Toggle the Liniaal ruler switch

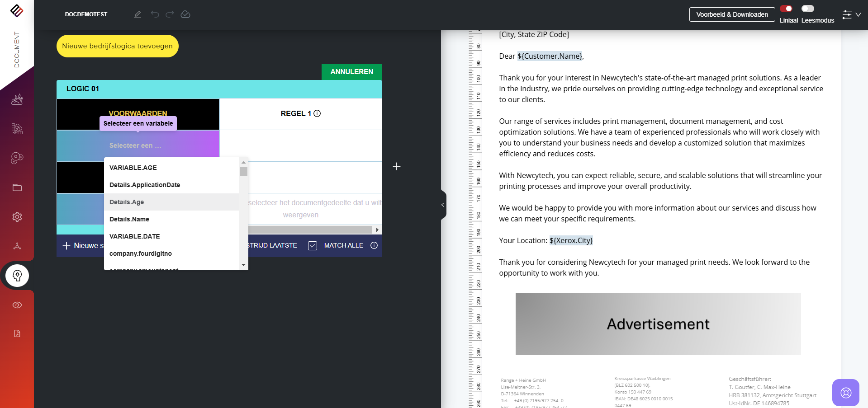pyautogui.click(x=786, y=9)
